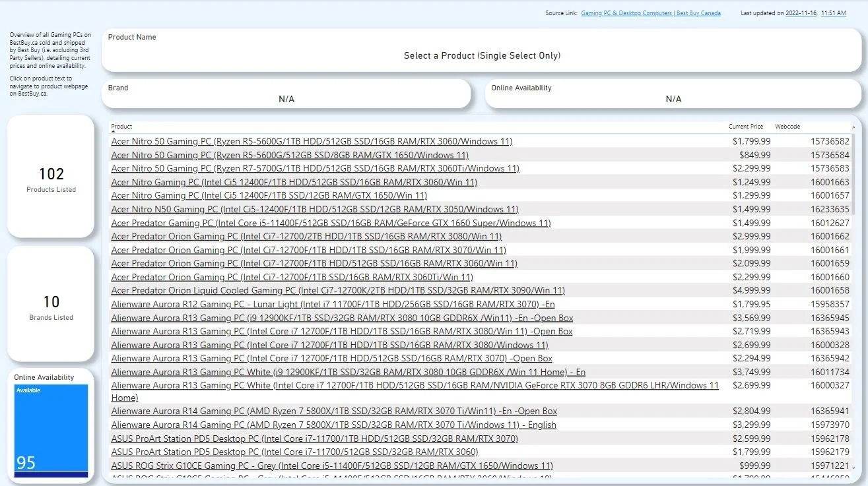The width and height of the screenshot is (868, 486).
Task: Click the 10 Brands Listed card
Action: (51, 304)
